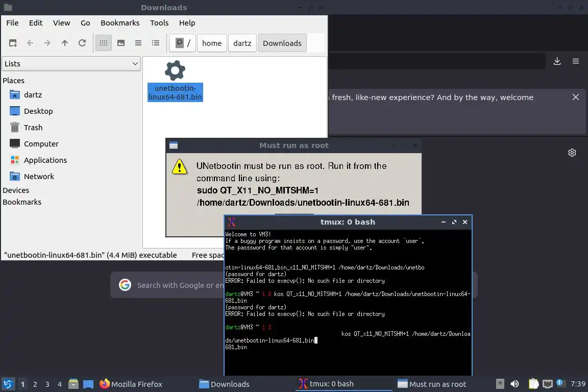Viewport: 588px width, 392px height.
Task: Switch to workspace 3
Action: point(47,384)
